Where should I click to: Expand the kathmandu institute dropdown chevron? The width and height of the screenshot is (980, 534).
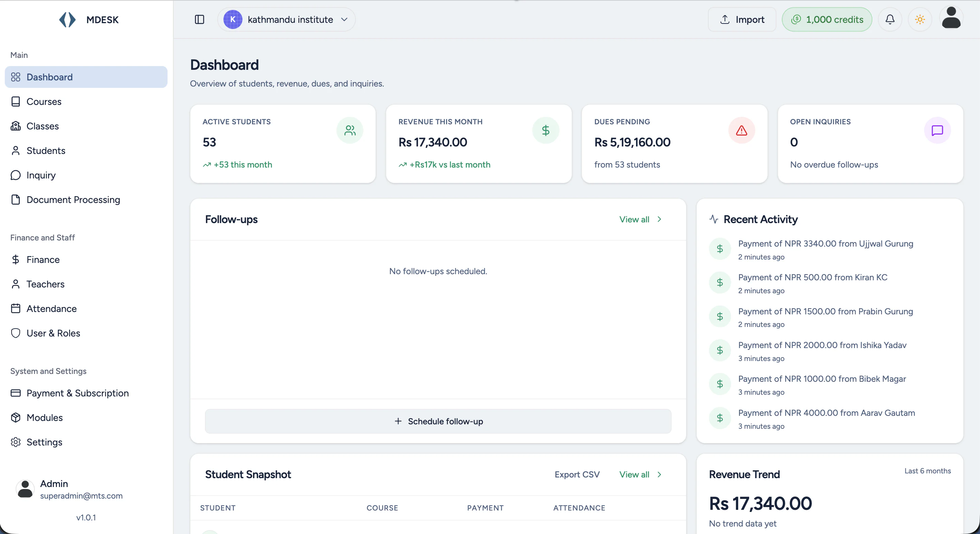click(344, 19)
